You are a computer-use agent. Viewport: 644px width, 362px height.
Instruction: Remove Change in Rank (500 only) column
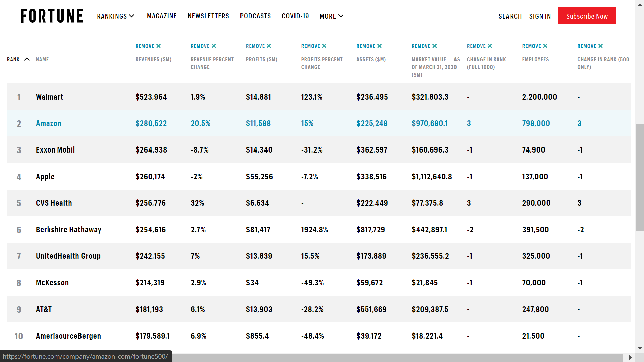click(590, 46)
